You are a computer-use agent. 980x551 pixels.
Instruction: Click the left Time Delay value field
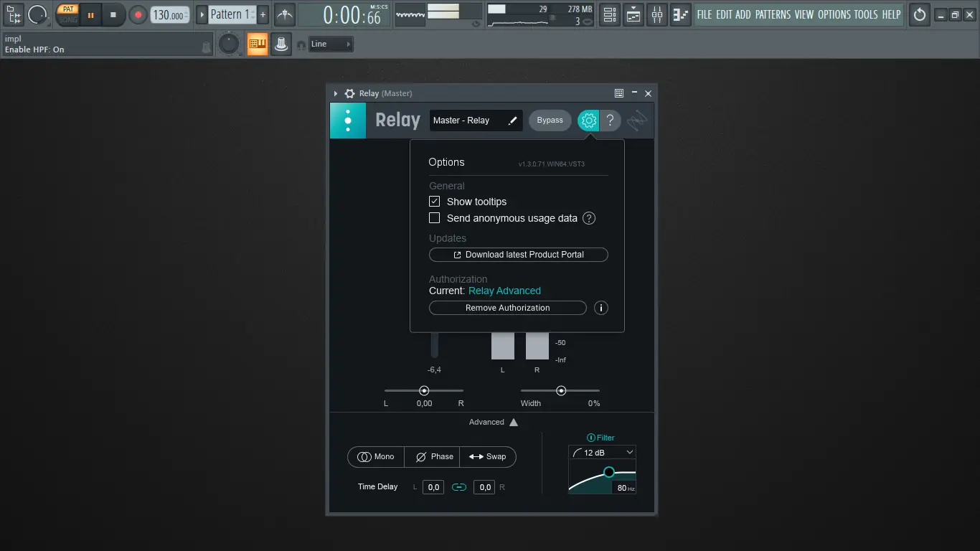pos(433,487)
